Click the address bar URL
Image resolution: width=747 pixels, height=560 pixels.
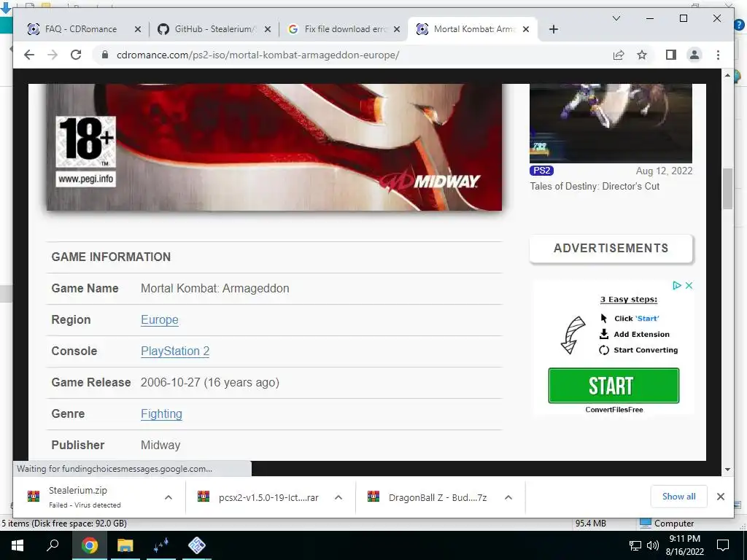(258, 55)
